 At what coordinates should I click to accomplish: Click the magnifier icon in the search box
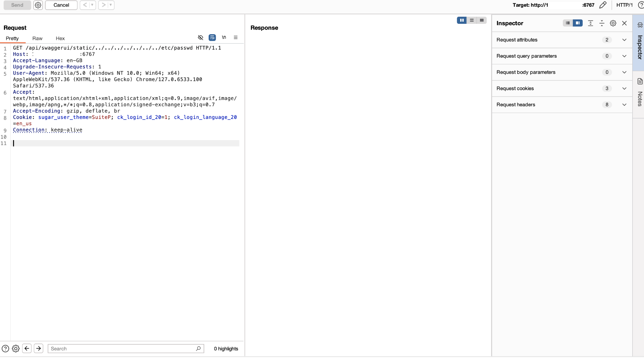[198, 349]
